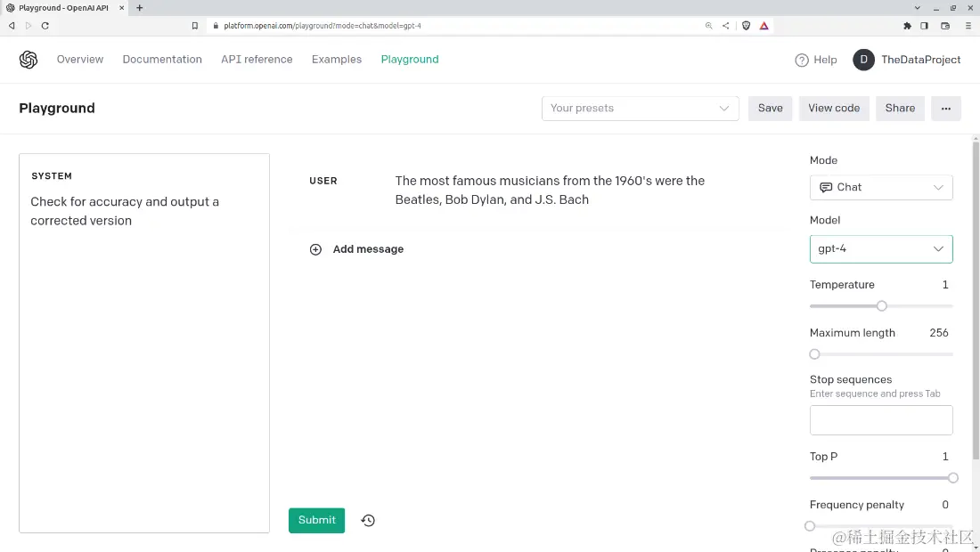Screen dimensions: 980x552
Task: Click the Save button
Action: click(770, 108)
